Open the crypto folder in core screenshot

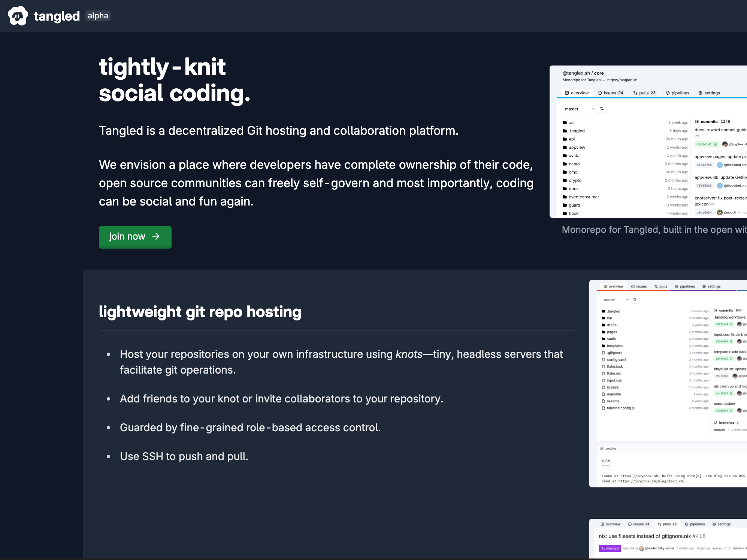pyautogui.click(x=572, y=180)
